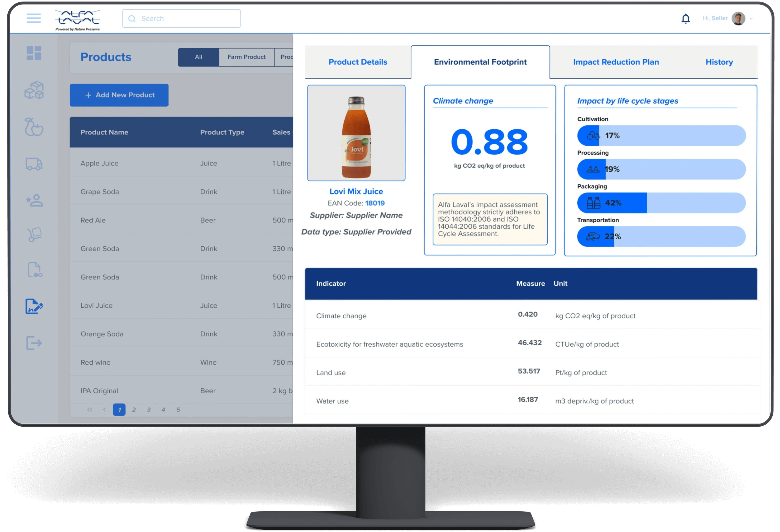Open the Impact Reduction Plan tab

tap(616, 62)
